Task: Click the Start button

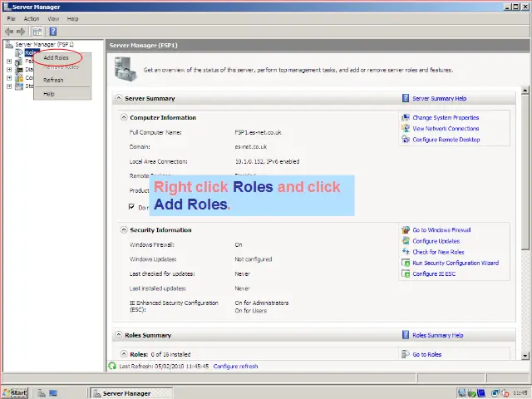Action: 15,393
